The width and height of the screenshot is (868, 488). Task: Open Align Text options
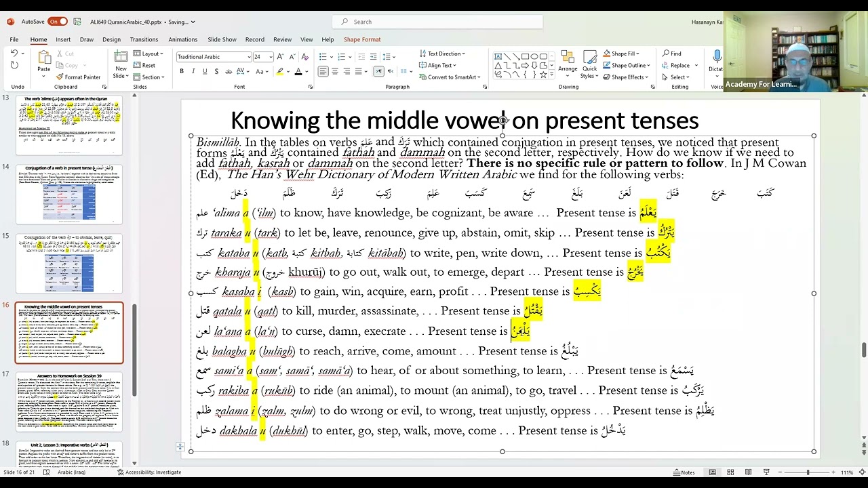pos(437,66)
